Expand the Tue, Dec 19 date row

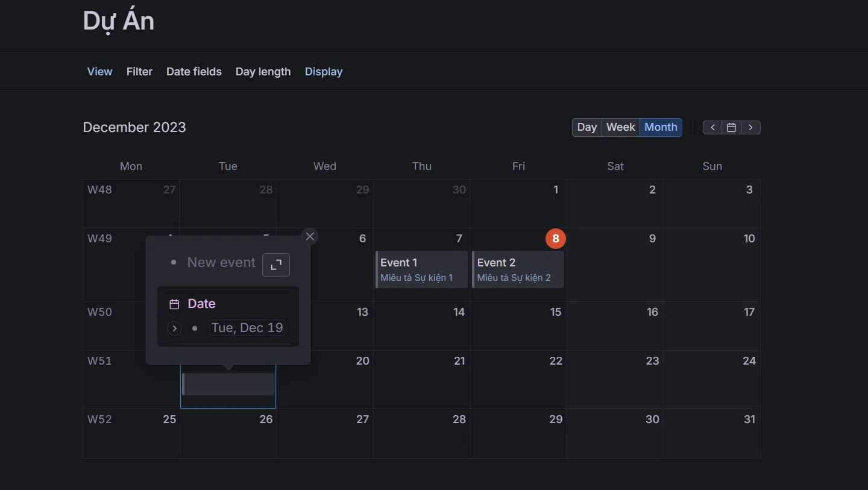point(174,328)
